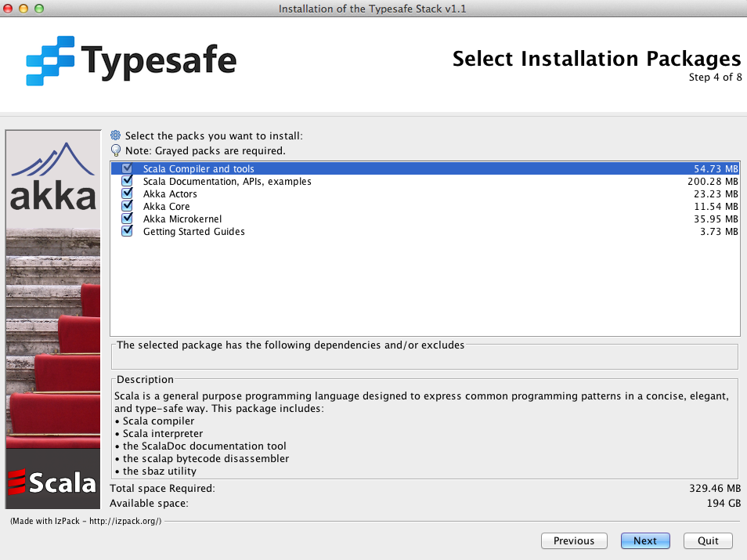Click the grayed checkbox icon for Scala Compiler

pyautogui.click(x=127, y=168)
